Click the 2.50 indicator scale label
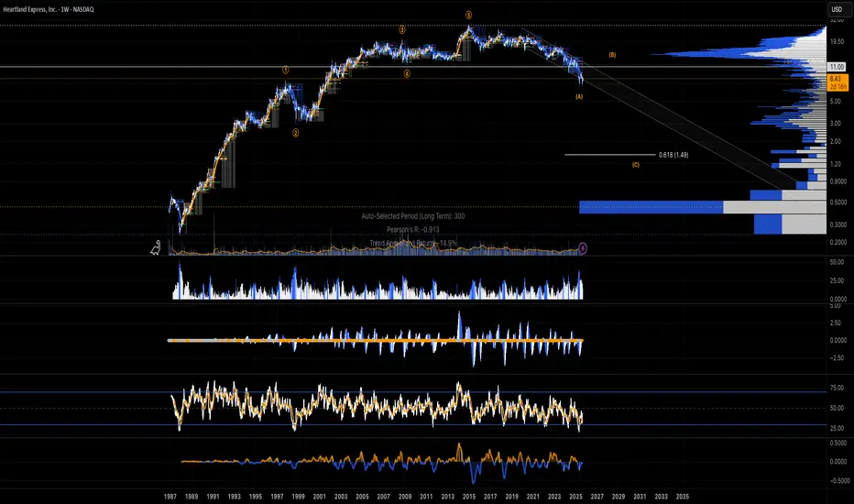854x504 pixels. (836, 323)
